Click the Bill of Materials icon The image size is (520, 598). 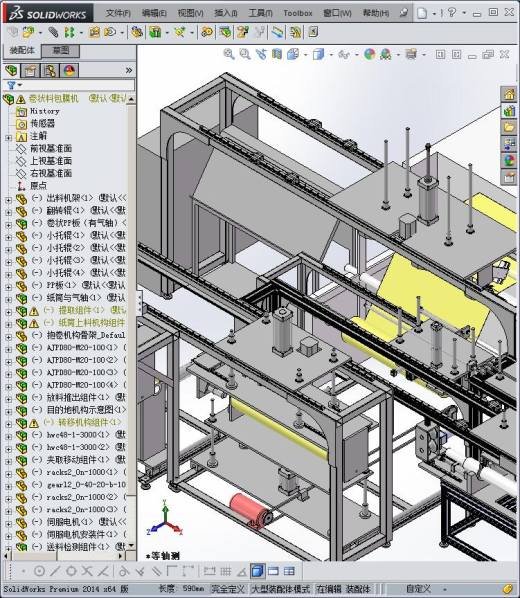[x=225, y=32]
